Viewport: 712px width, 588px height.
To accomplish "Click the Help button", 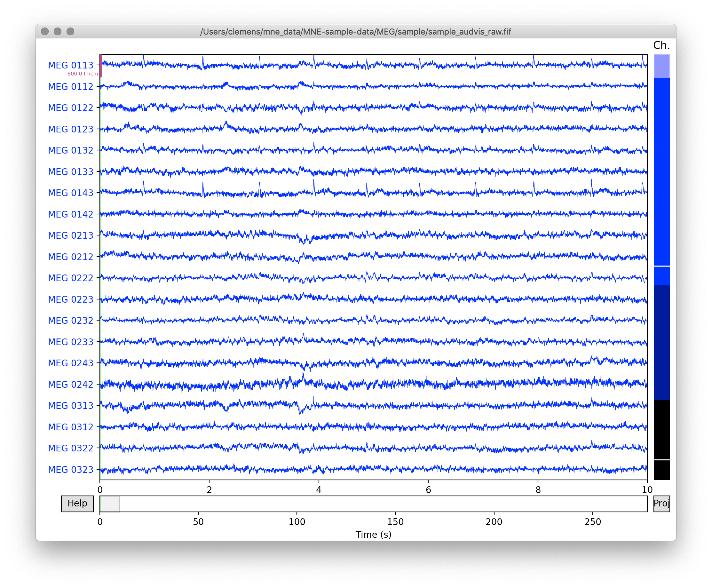I will point(77,503).
